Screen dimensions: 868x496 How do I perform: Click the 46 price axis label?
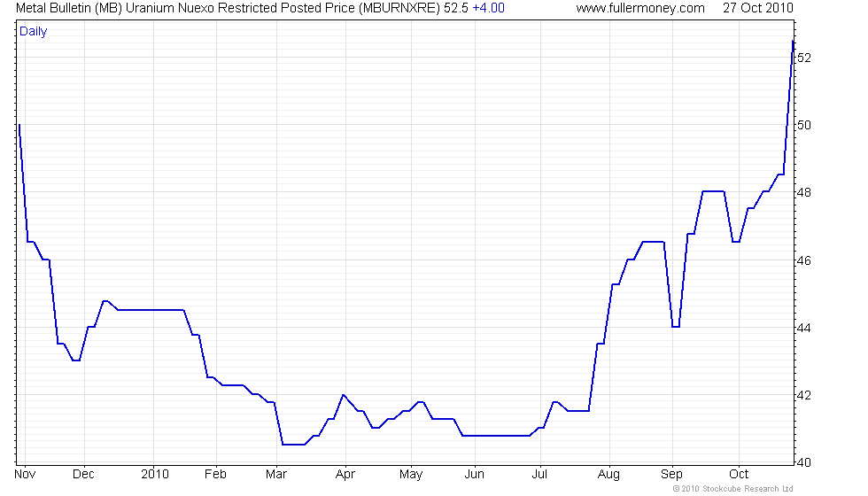[x=804, y=260]
